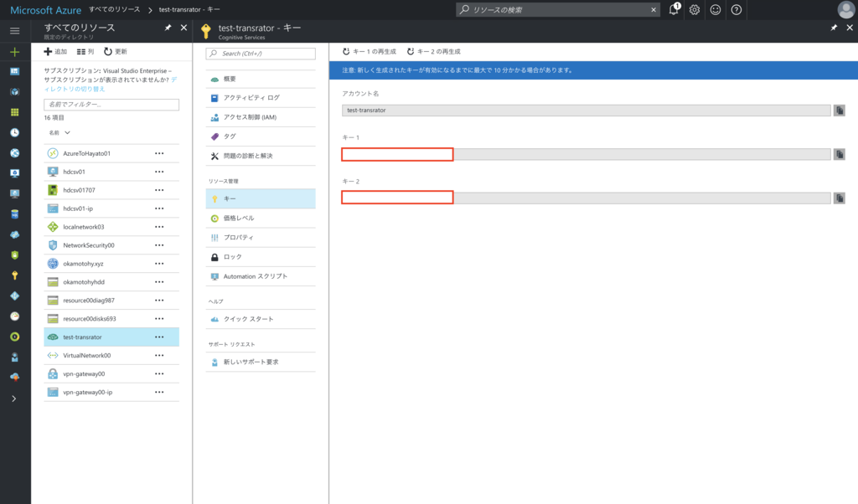The image size is (858, 504).
Task: Select vpn-gateway00-ip resource row
Action: click(111, 393)
